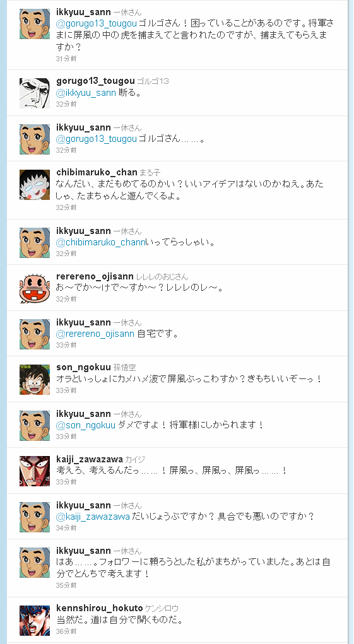The width and height of the screenshot is (354, 644).
Task: Click the @rerereno_ojisann mention link
Action: [95, 334]
